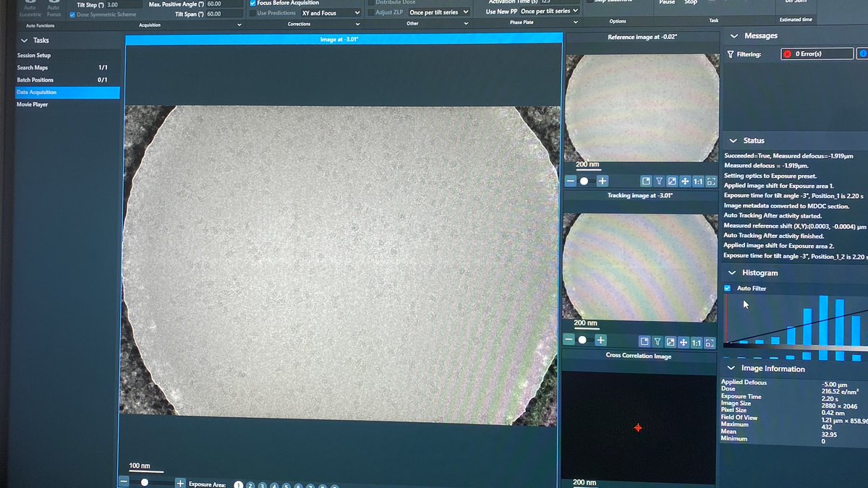Fit Tracking image to view
868x488 pixels.
coord(710,343)
